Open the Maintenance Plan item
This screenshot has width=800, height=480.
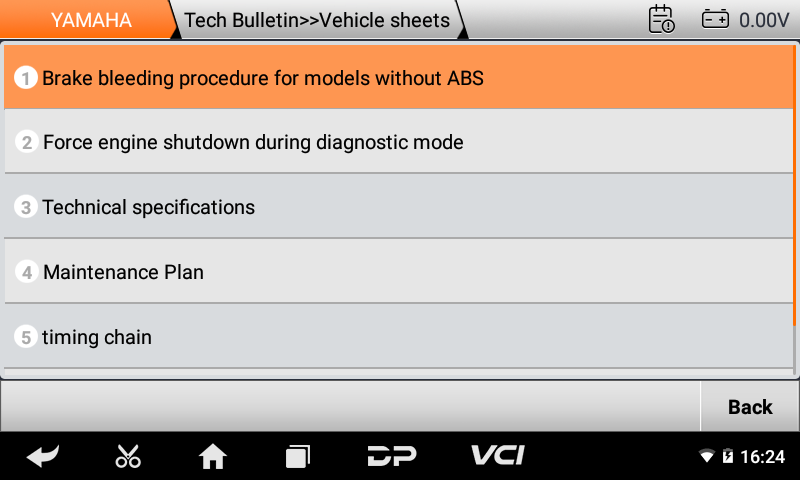click(398, 271)
